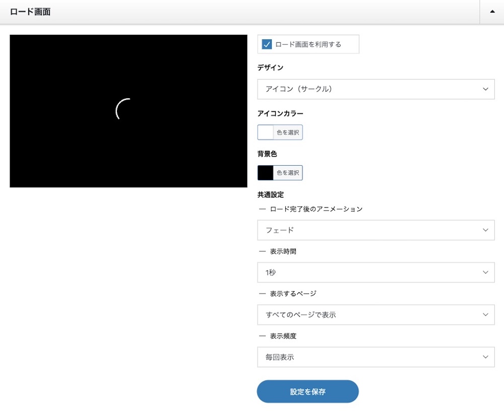Click the デザイン label text
This screenshot has height=420, width=504.
point(270,67)
